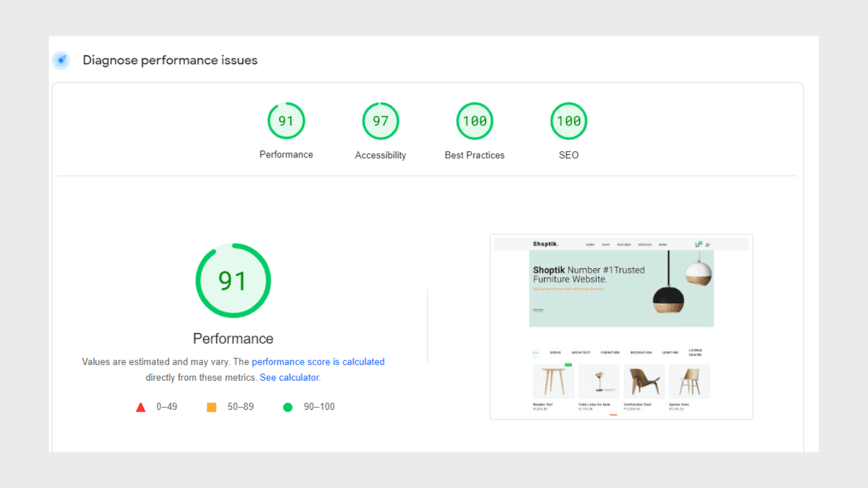This screenshot has width=868, height=488.
Task: Jump to the Best Practices score gauge
Action: pos(474,121)
